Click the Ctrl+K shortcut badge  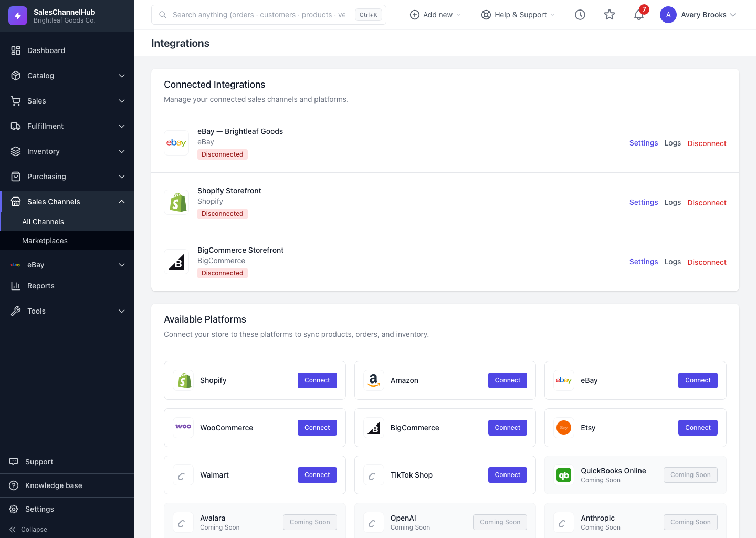(x=369, y=15)
